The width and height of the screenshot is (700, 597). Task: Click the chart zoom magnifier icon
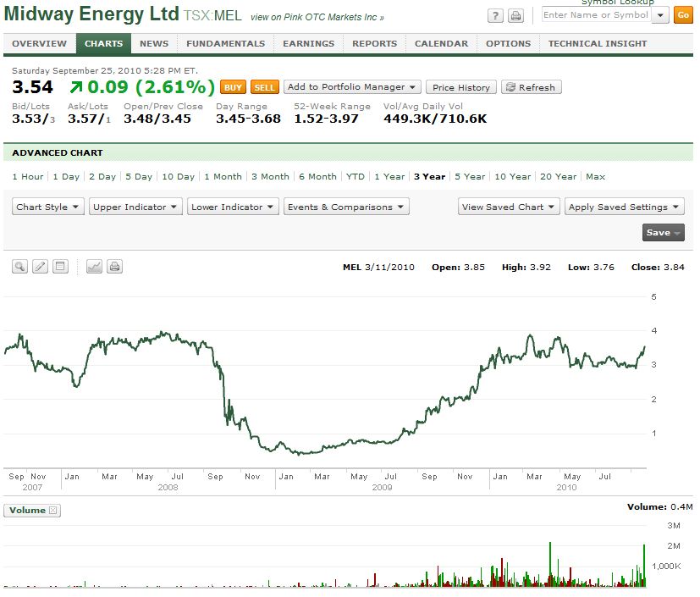(20, 267)
